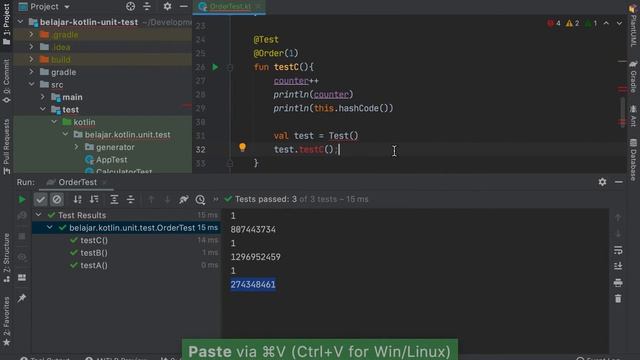Expand the .gradle folder

[x=31, y=35]
